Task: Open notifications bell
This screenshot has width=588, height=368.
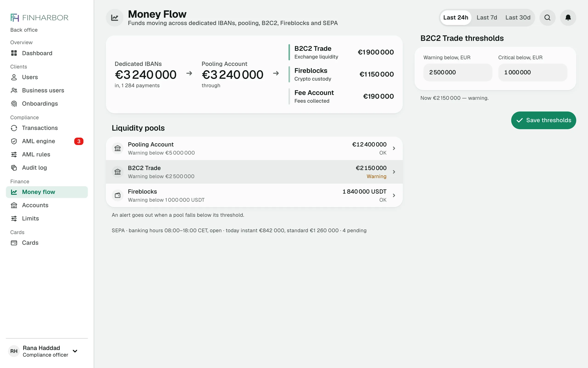Action: (568, 17)
